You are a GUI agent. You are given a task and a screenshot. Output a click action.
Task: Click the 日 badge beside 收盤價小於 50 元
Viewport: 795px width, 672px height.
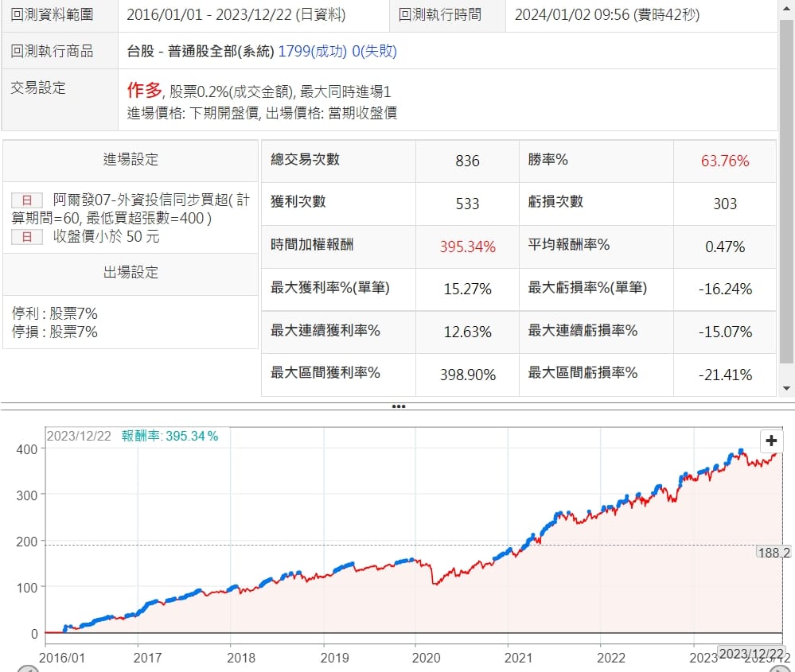[x=27, y=237]
